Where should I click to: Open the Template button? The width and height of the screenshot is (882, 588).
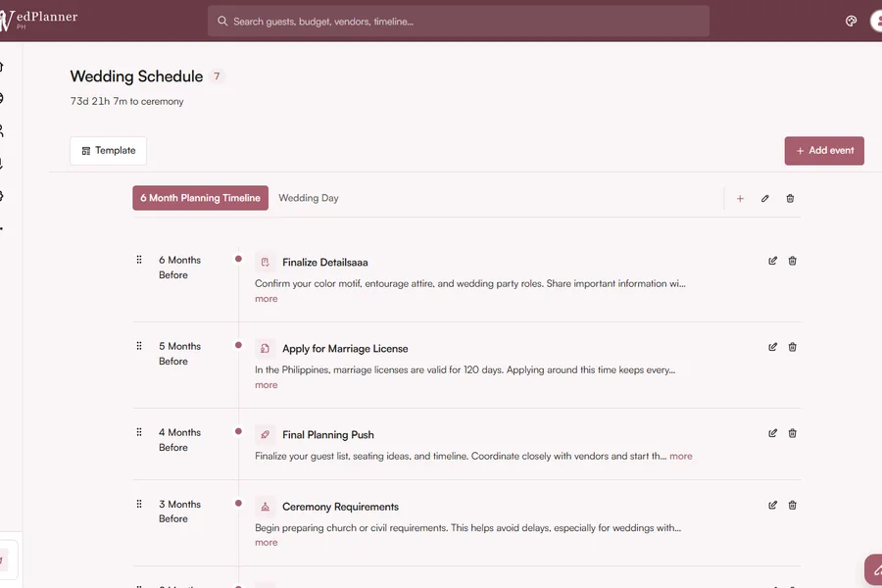109,151
